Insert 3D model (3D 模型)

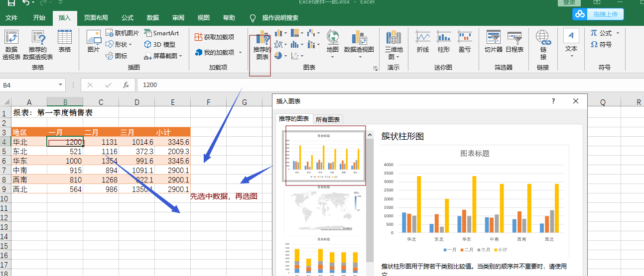160,45
